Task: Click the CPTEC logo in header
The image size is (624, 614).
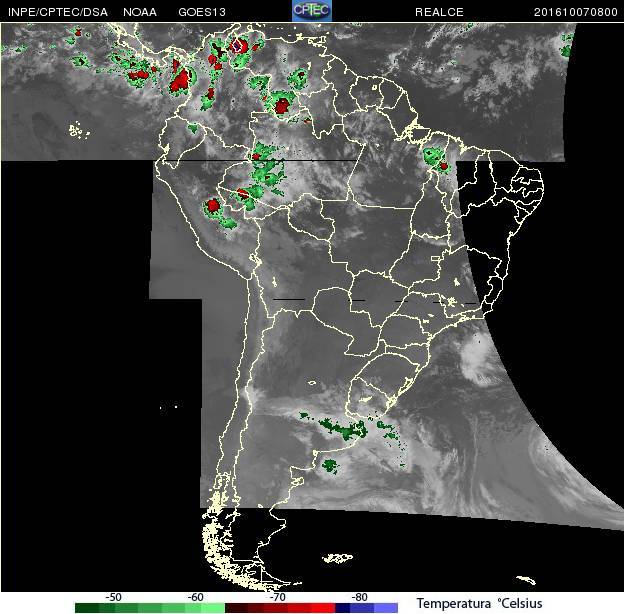Action: 312,11
